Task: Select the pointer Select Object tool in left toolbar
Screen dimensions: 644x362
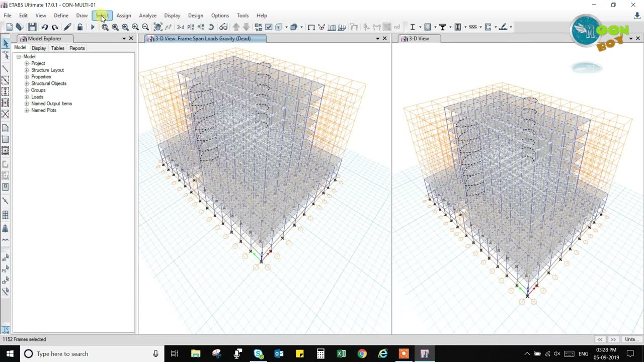Action: point(6,44)
